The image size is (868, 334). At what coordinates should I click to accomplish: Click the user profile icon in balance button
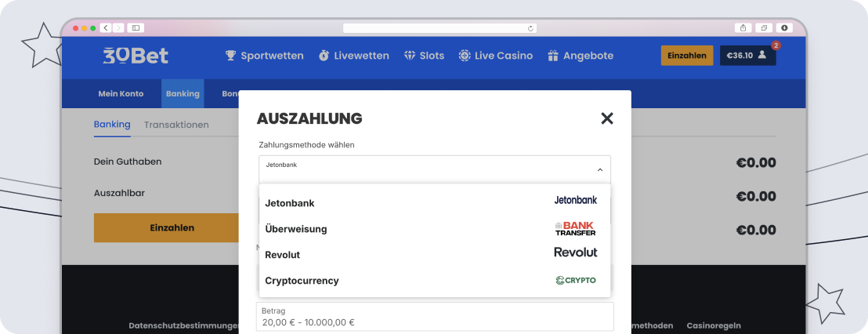pos(762,55)
